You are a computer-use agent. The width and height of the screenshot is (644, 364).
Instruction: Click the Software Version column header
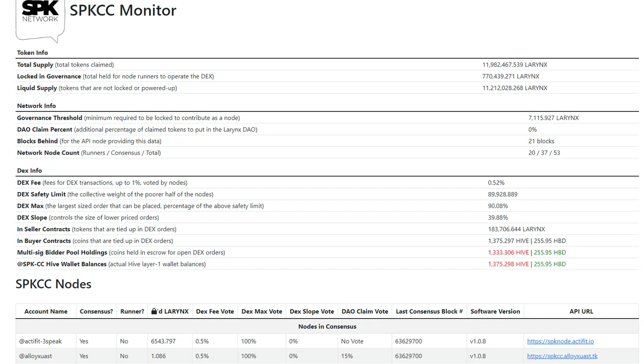coord(495,311)
